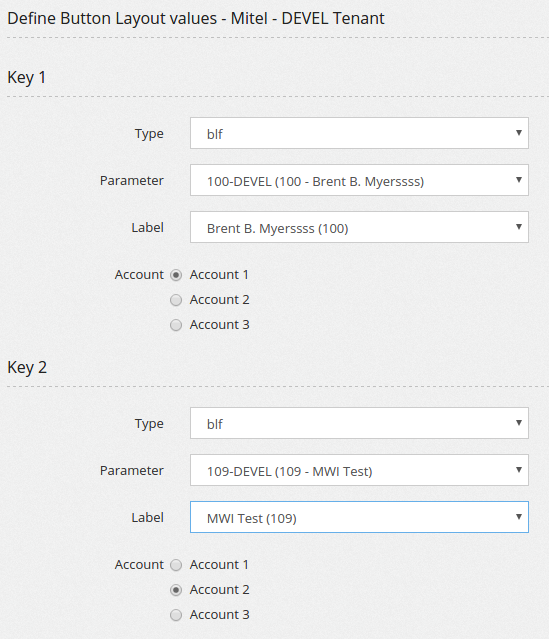Viewport: 549px width, 639px height.
Task: Open Key 2 Parameter dropdown 109-DEVEL
Action: [359, 470]
